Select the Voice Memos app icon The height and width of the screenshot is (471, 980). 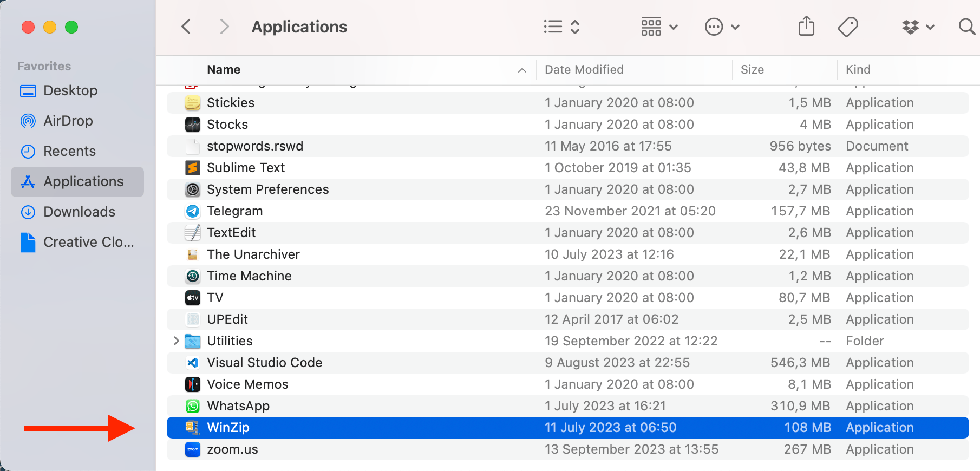tap(193, 384)
